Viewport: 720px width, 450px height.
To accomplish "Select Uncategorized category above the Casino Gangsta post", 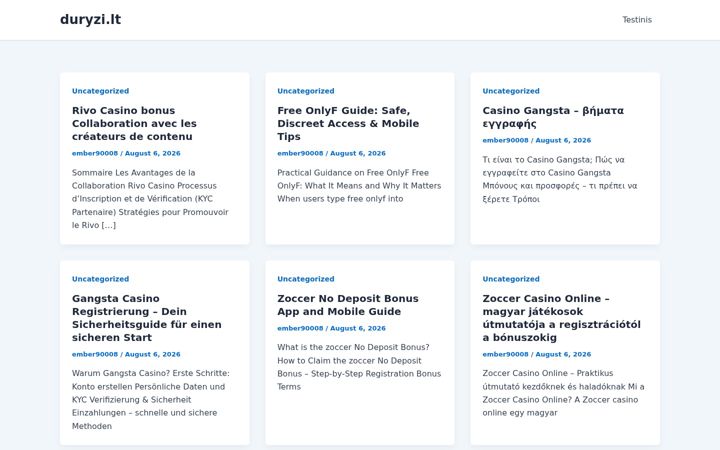I will 511,91.
